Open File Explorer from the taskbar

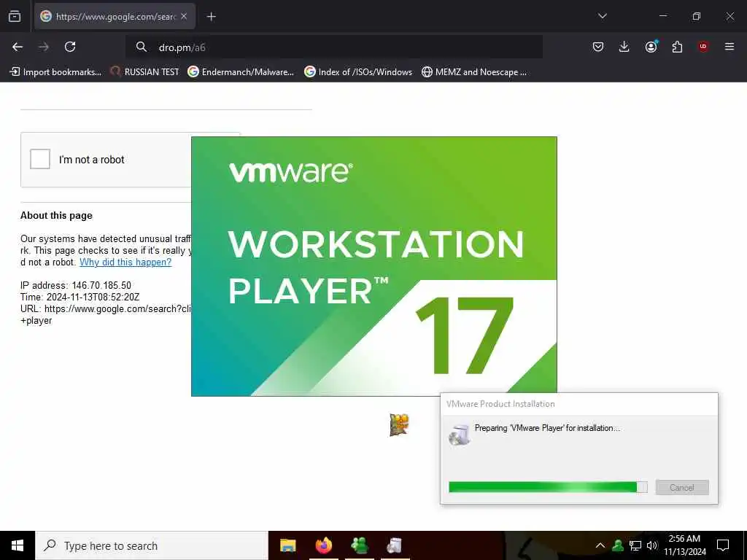(287, 545)
